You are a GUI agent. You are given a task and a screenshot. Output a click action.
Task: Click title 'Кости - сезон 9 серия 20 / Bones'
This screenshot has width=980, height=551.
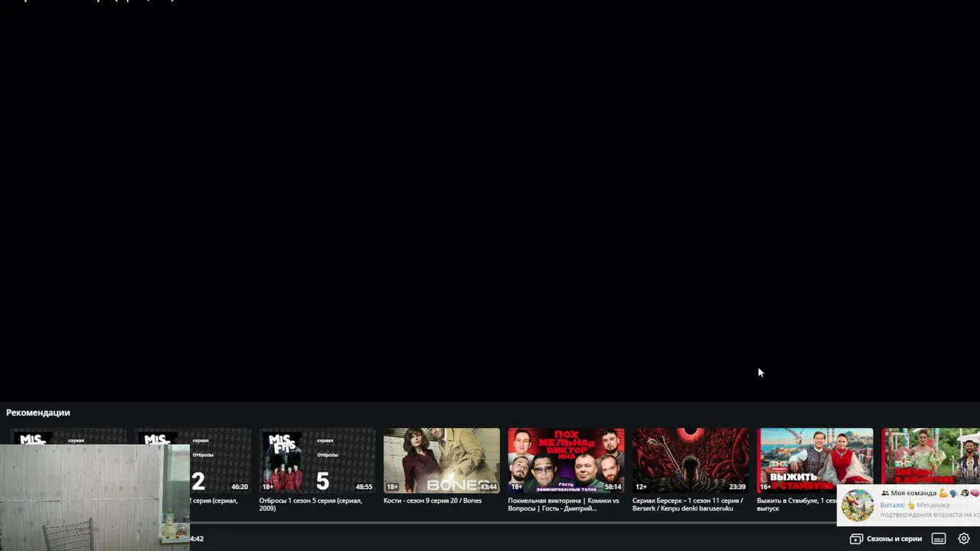pos(433,500)
